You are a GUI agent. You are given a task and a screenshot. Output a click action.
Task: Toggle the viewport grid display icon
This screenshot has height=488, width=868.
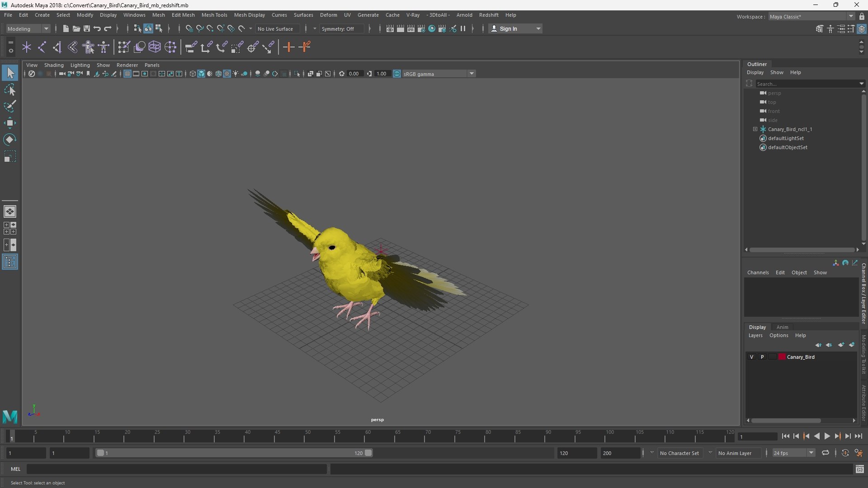127,74
